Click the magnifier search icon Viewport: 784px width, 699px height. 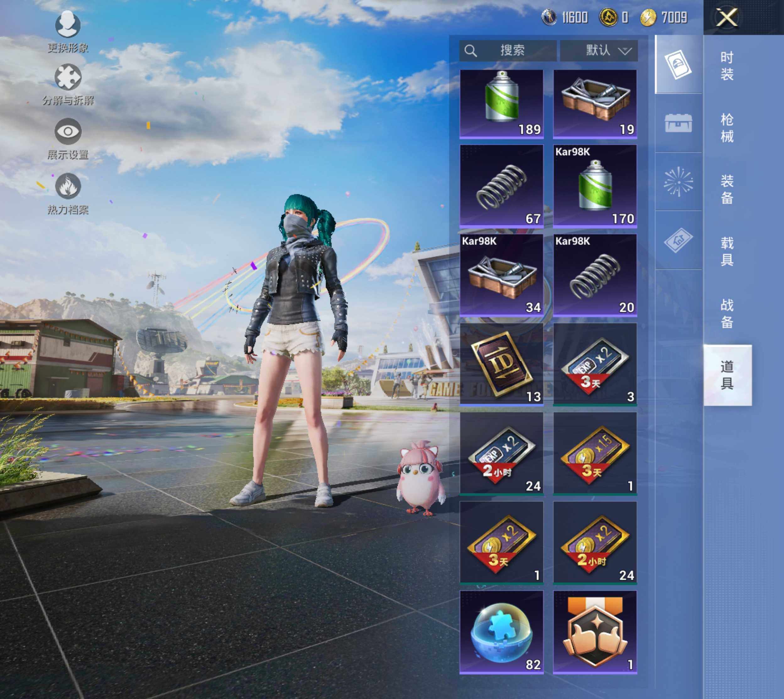471,51
